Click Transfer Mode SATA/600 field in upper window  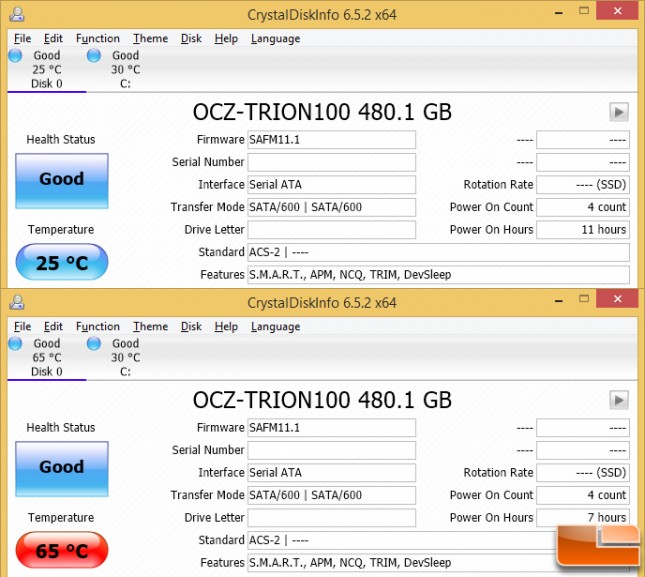[332, 207]
